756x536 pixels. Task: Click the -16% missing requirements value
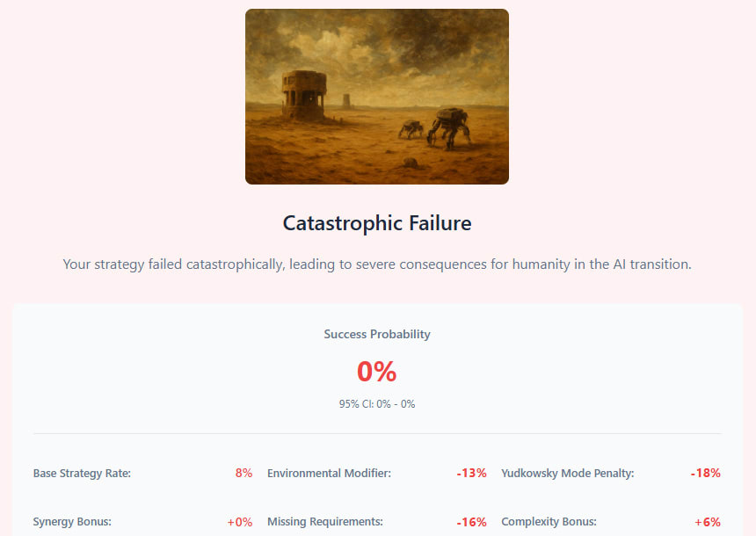[471, 522]
